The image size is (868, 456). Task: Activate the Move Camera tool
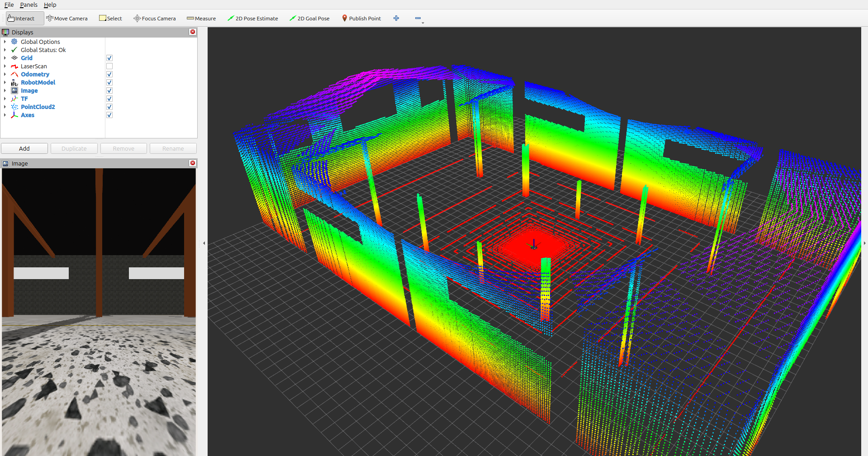point(67,18)
